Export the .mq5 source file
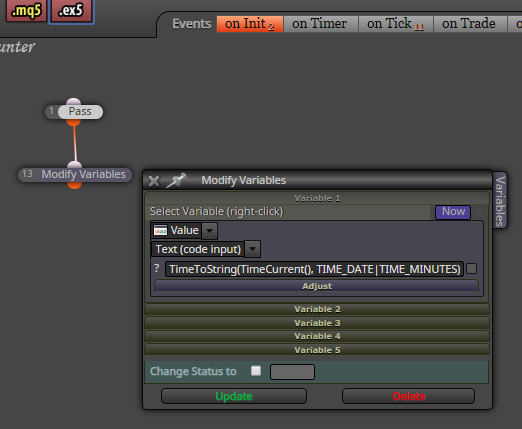The height and width of the screenshot is (429, 522). (26, 10)
